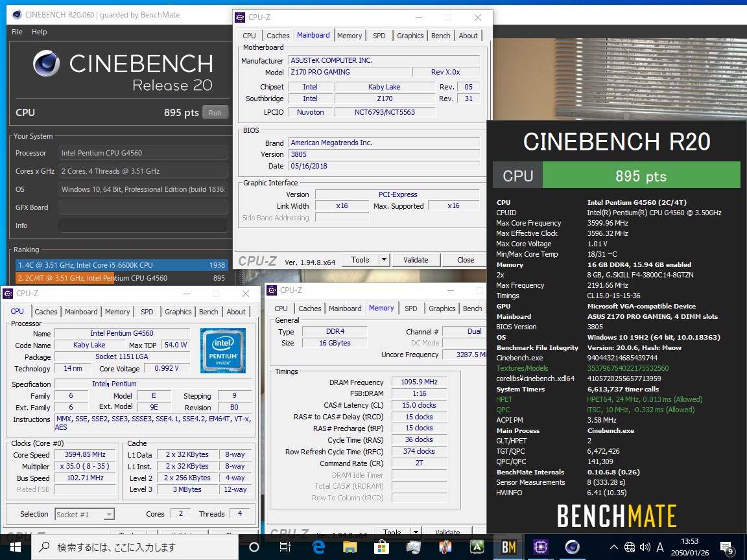Click the Cinebench logo sphere icon

(x=46, y=64)
